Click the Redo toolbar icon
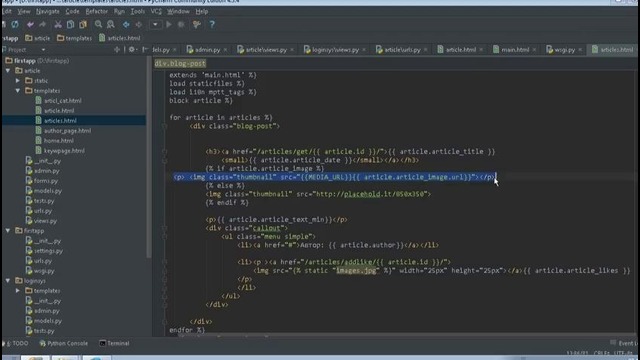 (x=42, y=24)
